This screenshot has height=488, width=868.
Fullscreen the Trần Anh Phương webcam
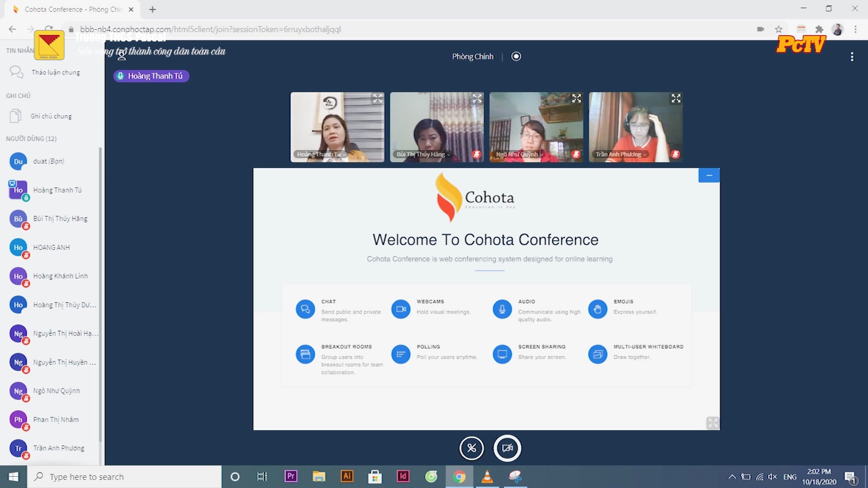pyautogui.click(x=676, y=99)
